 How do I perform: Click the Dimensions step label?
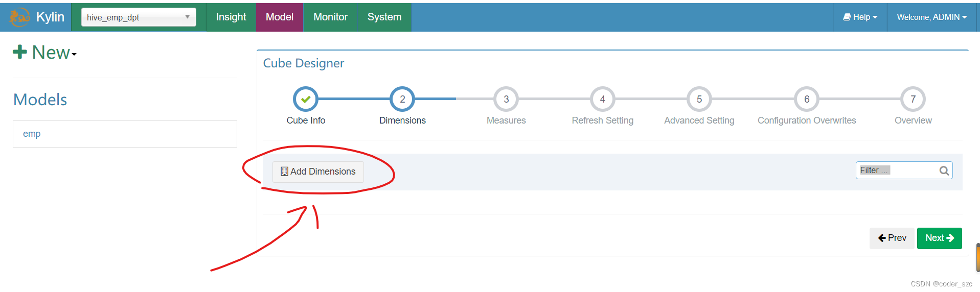click(402, 120)
